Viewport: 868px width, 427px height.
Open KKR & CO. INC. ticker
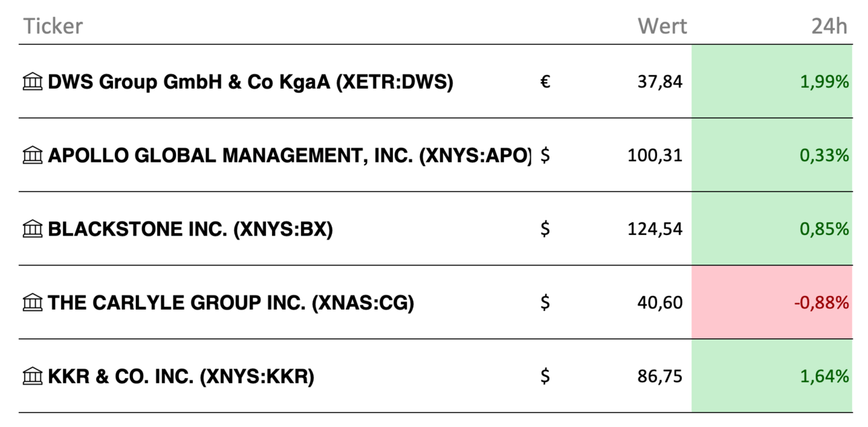[181, 377]
